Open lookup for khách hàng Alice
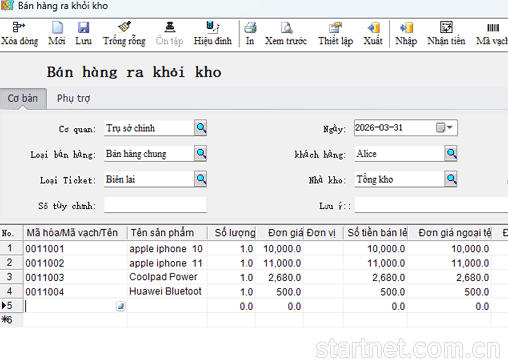Image resolution: width=508 pixels, height=361 pixels. click(451, 153)
